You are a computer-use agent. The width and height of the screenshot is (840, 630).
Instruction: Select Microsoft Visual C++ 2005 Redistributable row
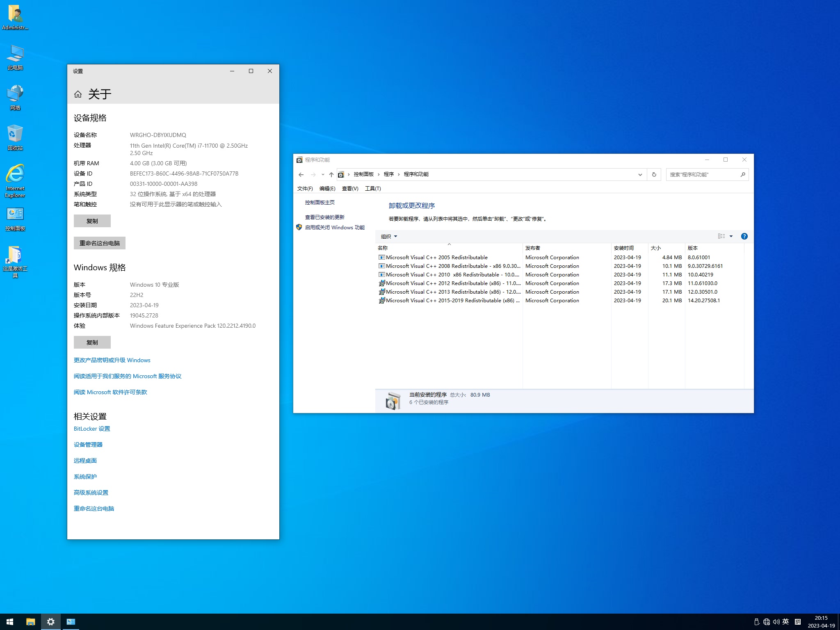coord(560,258)
